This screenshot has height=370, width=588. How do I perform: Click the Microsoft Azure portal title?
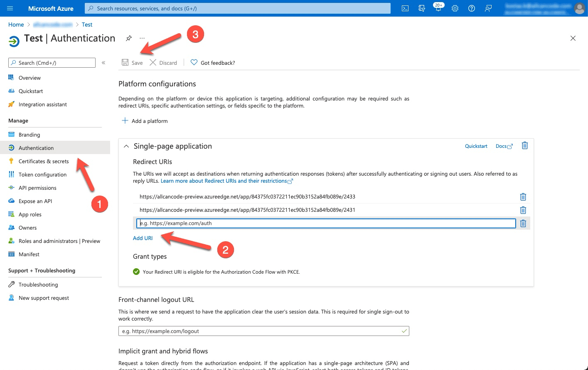51,8
